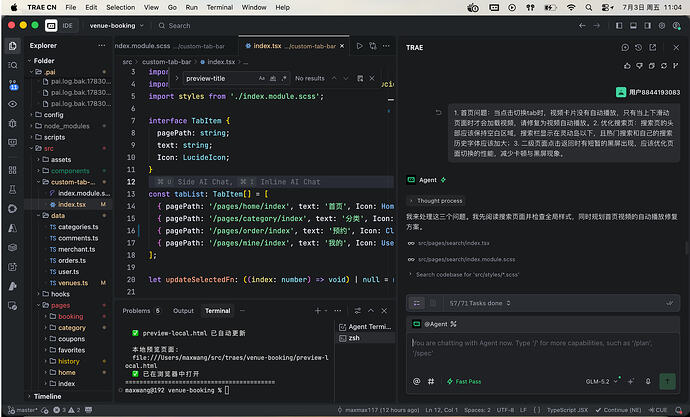Open src/pages/search/index.tsx link in chat
The width and height of the screenshot is (690, 417).
(x=453, y=243)
